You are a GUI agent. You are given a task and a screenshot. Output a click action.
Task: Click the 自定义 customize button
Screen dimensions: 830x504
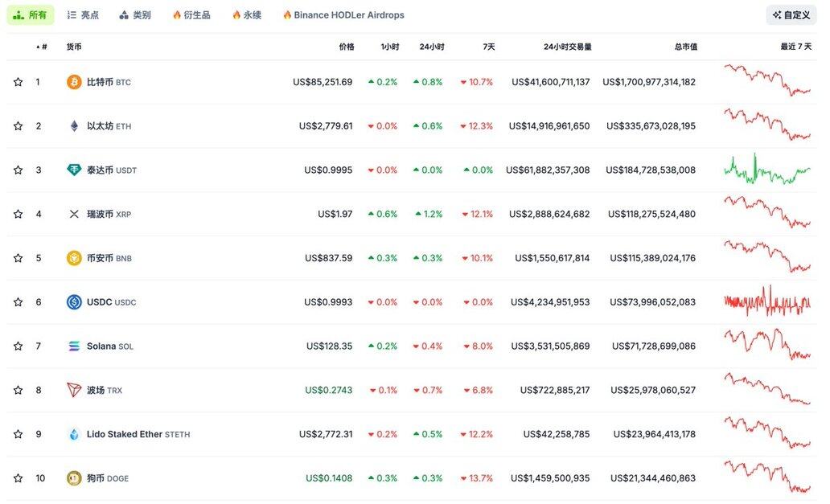(791, 15)
